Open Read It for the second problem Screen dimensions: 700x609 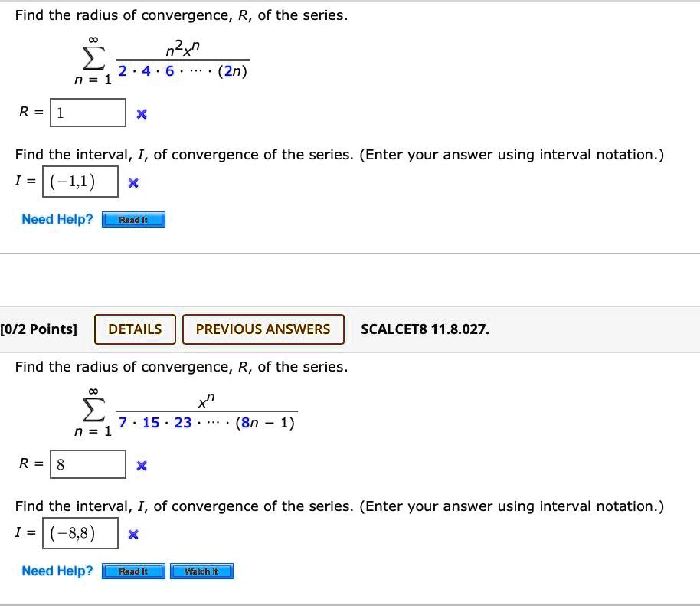click(x=133, y=571)
